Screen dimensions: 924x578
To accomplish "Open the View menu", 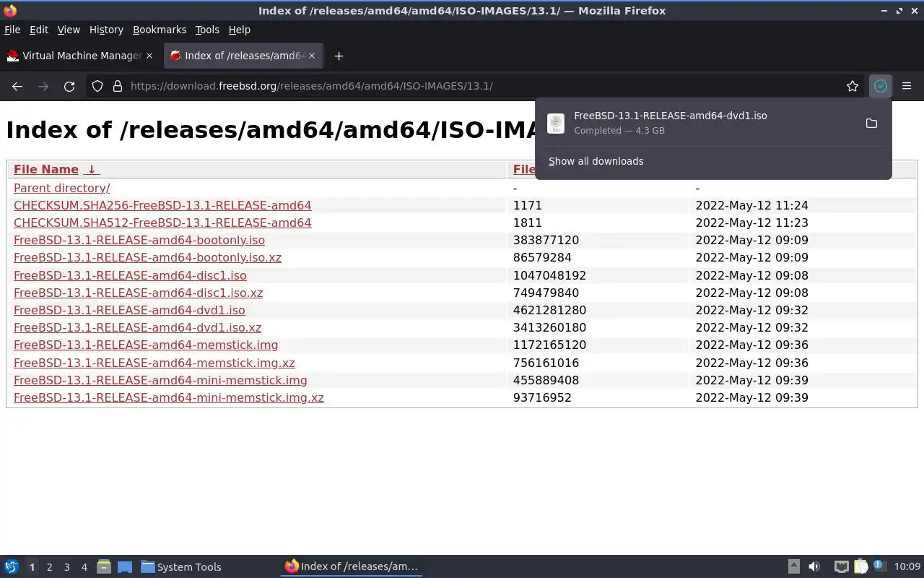I will click(69, 30).
